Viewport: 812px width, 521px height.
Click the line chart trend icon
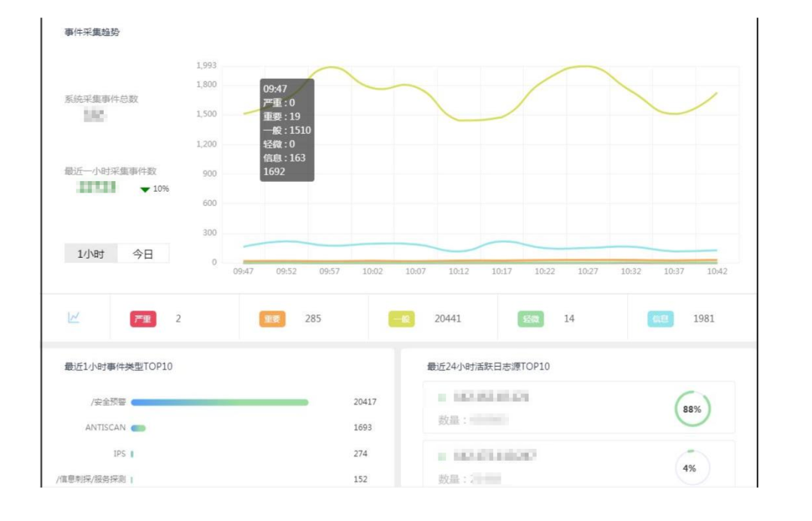(73, 318)
